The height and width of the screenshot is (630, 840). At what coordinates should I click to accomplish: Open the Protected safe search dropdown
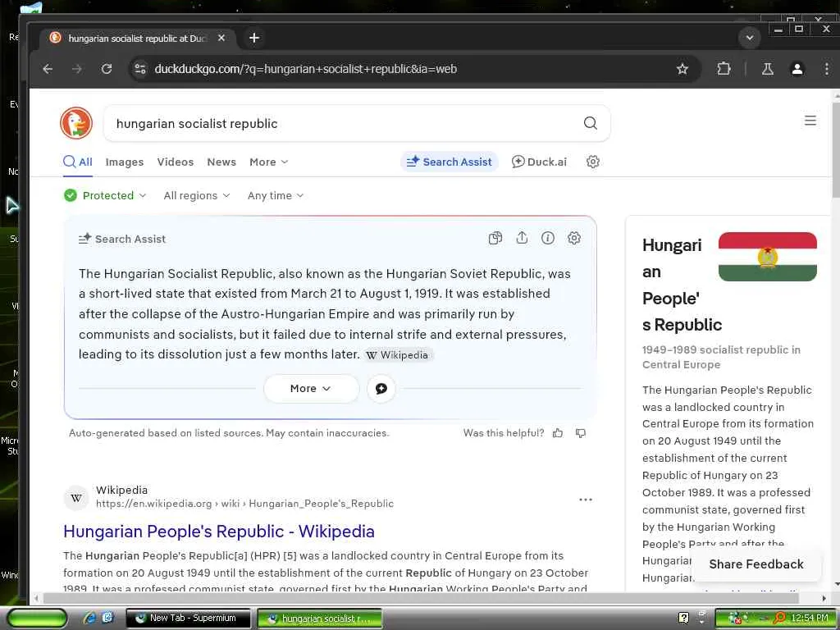105,195
